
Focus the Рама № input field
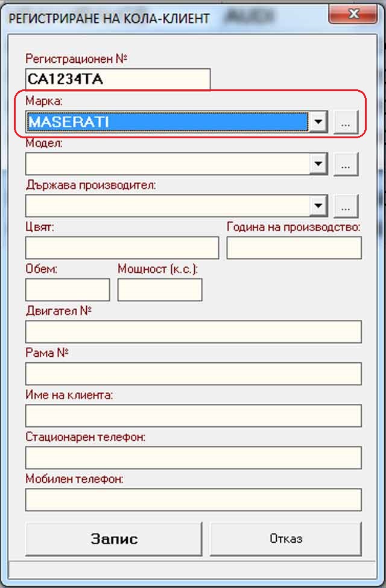tap(194, 374)
